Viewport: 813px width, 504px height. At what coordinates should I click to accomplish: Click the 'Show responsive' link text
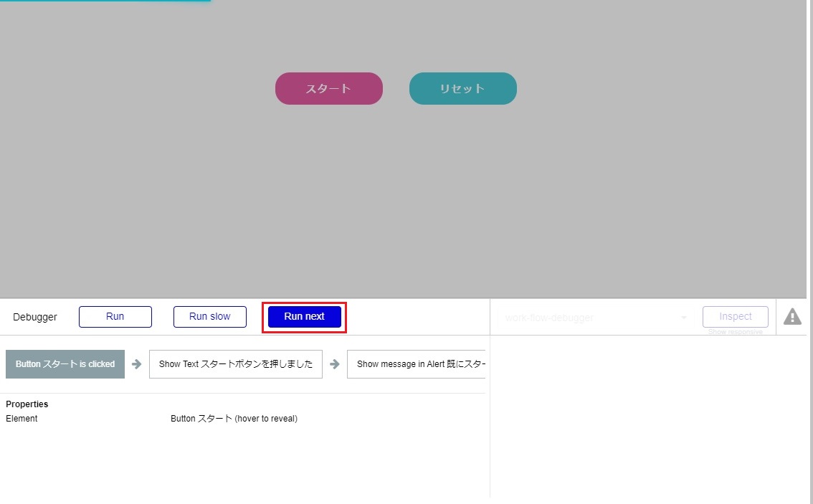tap(736, 332)
